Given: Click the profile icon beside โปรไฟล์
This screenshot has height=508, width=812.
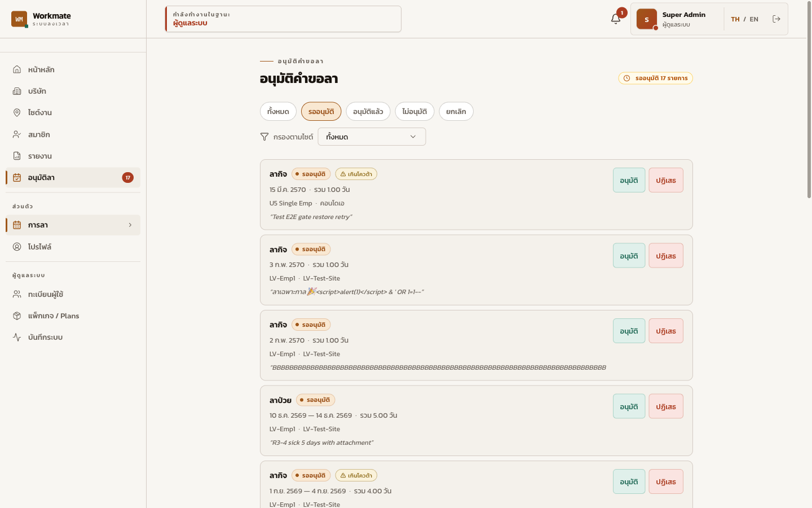Looking at the screenshot, I should click(17, 247).
